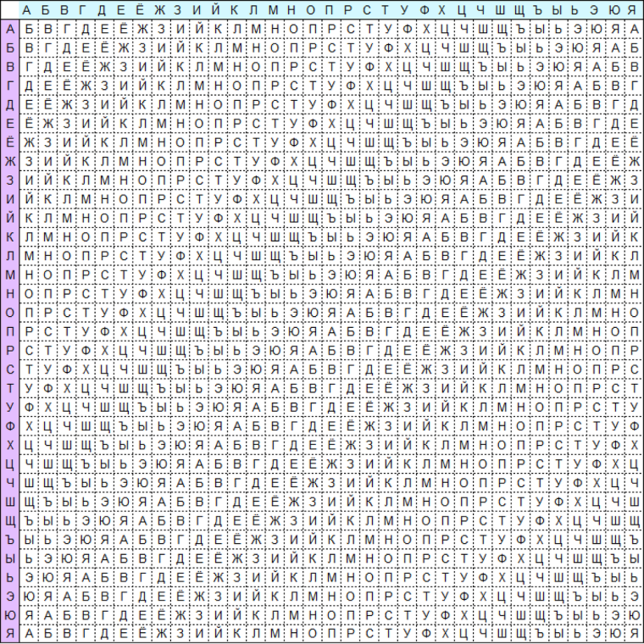Select the purple row header letter Д
The image size is (644, 644).
click(x=9, y=103)
